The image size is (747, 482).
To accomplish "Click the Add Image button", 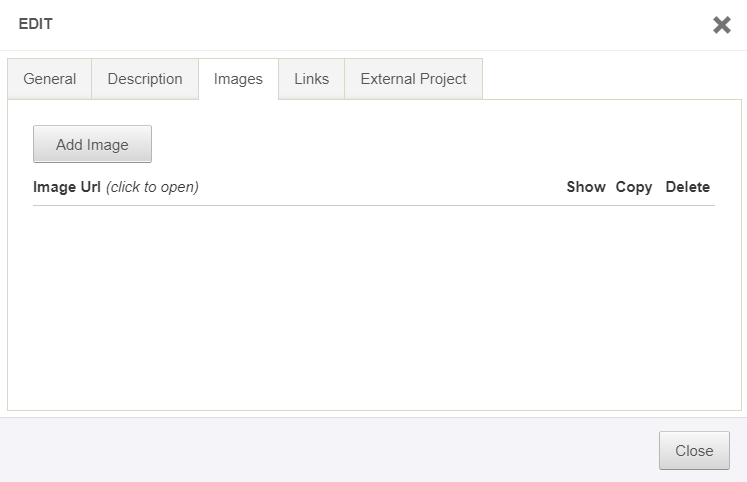I will 92,144.
